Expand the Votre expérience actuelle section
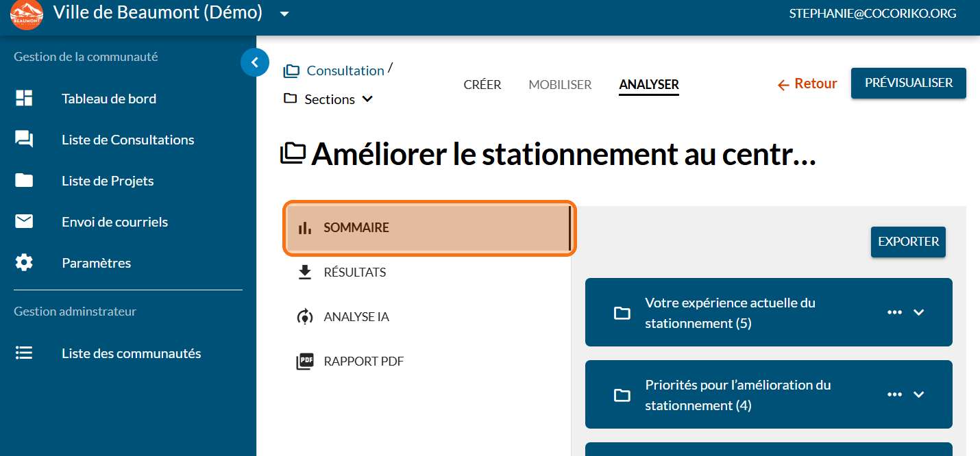980x456 pixels. click(919, 312)
